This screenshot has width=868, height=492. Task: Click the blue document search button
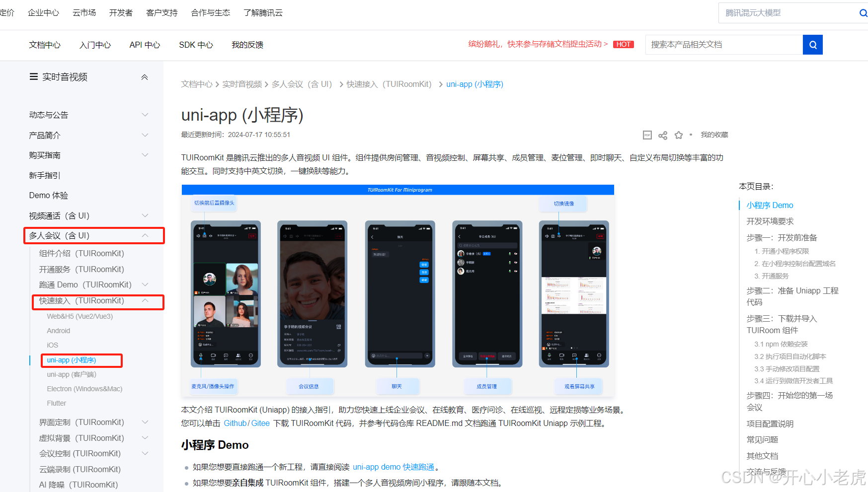tap(812, 45)
